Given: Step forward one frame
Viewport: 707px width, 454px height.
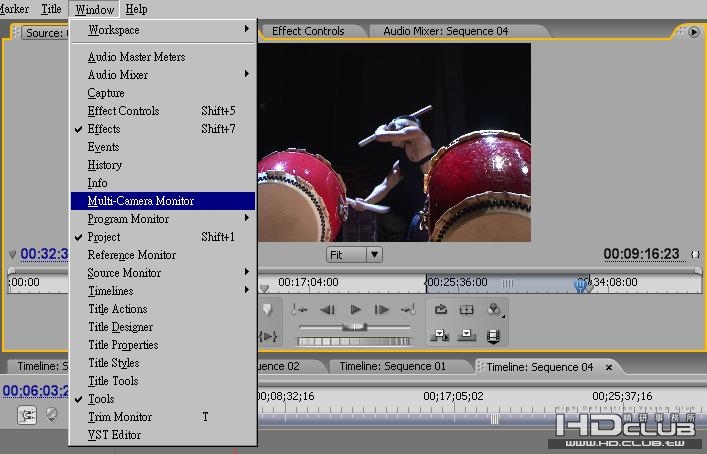Looking at the screenshot, I should (x=381, y=309).
